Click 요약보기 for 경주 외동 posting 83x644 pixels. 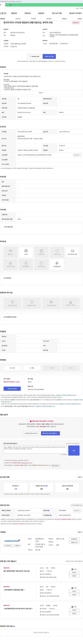tap(74, 572)
